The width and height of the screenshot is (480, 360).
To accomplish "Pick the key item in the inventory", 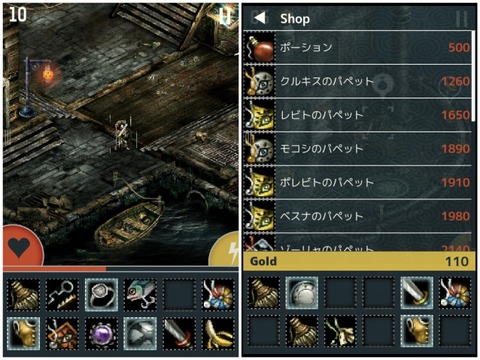I will pyautogui.click(x=62, y=295).
